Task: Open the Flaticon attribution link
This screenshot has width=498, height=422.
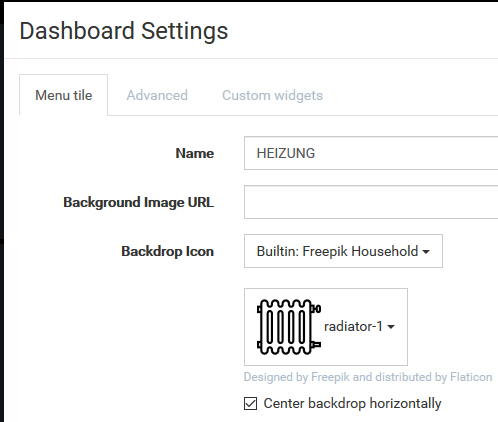Action: pyautogui.click(x=471, y=377)
